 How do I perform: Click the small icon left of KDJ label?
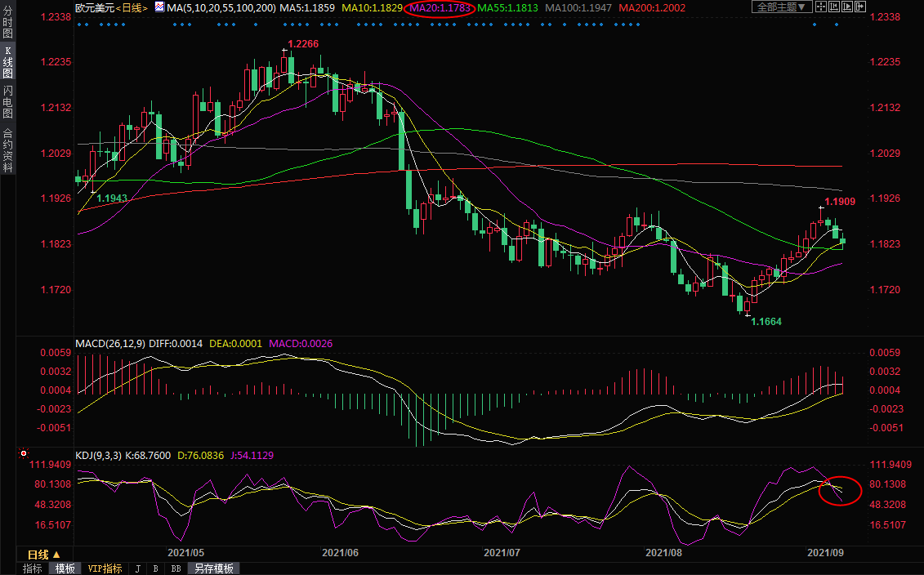24,453
